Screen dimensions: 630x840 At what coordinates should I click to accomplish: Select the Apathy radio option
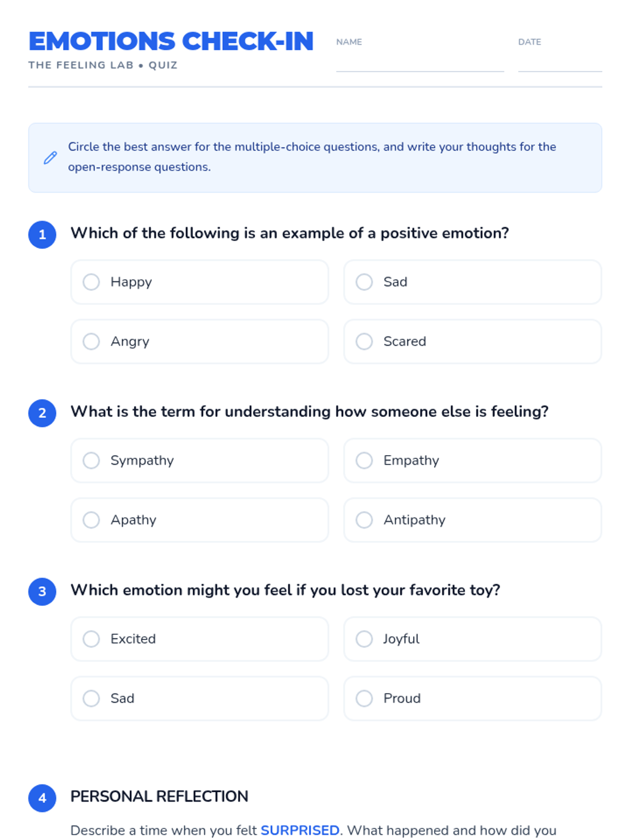[x=91, y=520]
